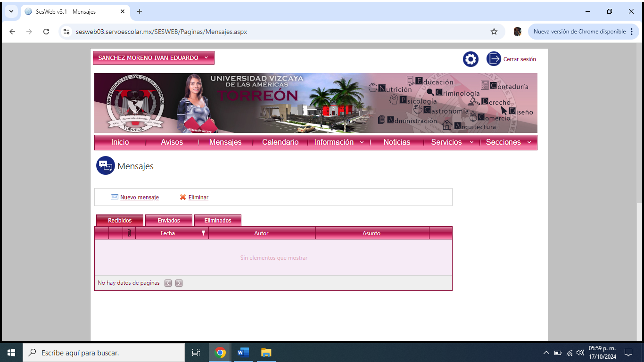Show hidden tray icons chevron
The width and height of the screenshot is (644, 362).
tap(546, 353)
